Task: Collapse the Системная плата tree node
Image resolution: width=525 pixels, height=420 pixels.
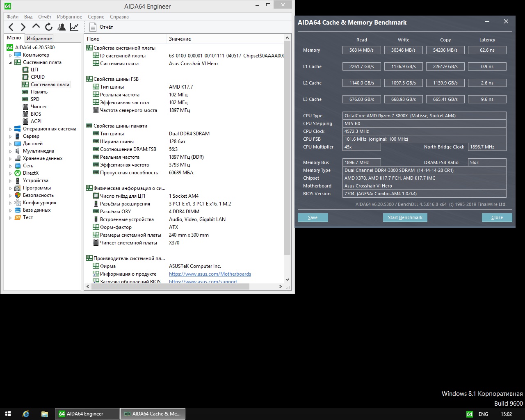Action: pos(11,63)
